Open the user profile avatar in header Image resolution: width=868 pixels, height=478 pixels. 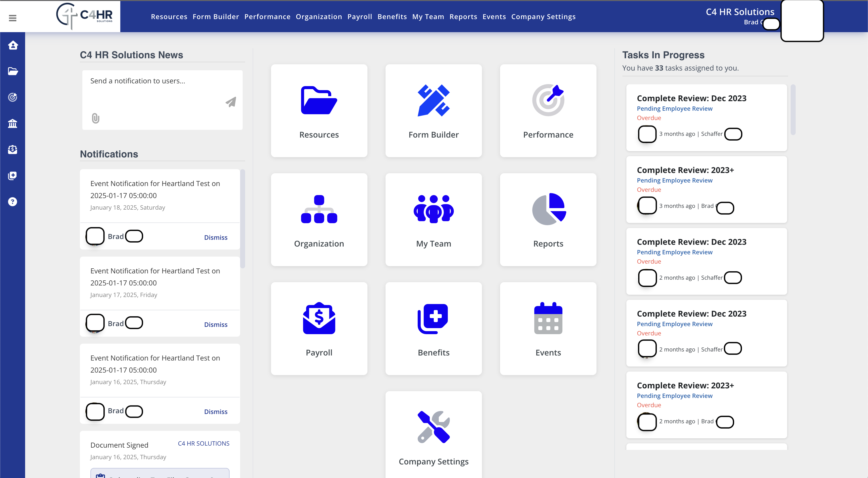802,20
